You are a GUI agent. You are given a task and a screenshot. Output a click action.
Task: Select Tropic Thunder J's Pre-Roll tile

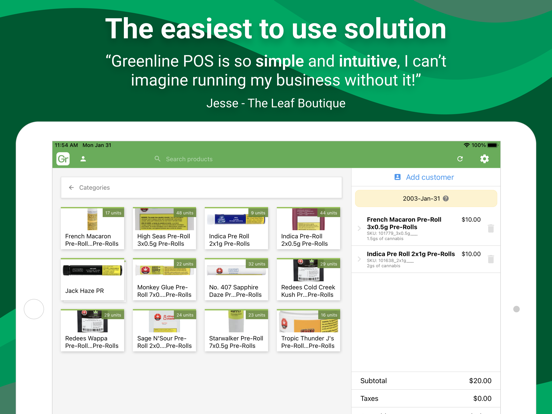click(x=308, y=330)
